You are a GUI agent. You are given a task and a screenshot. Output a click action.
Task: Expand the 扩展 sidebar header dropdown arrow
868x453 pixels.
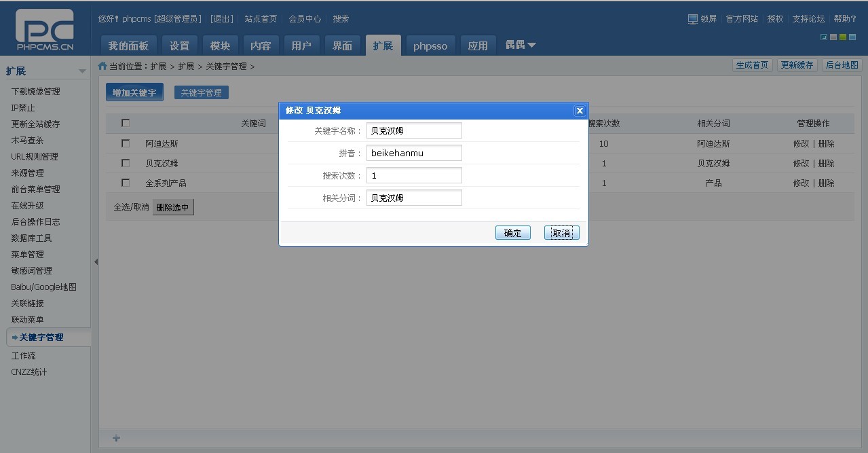[82, 71]
